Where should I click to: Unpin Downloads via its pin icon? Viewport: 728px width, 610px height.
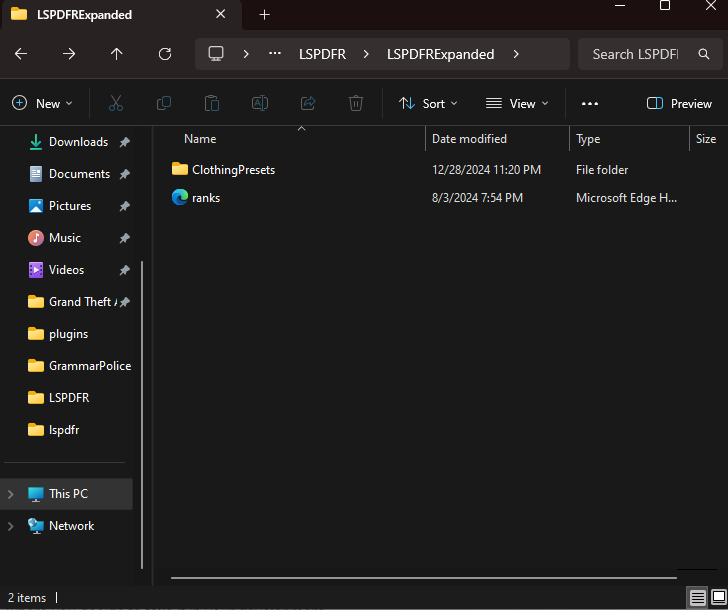tap(124, 142)
